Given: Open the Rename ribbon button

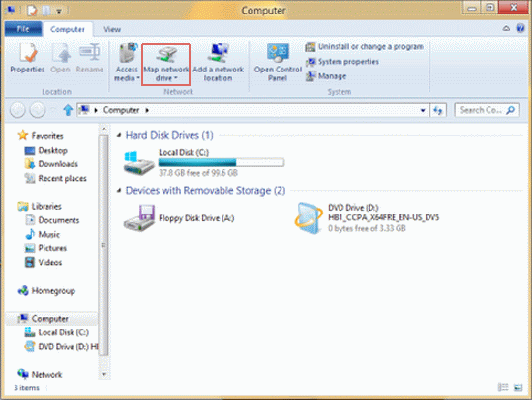Looking at the screenshot, I should coord(90,58).
